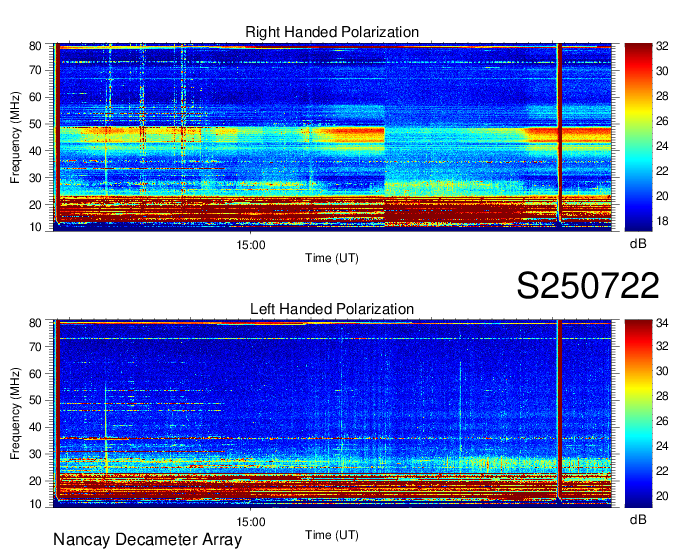Click the S250722 label
Viewport: 680px width, 552px height.
click(588, 285)
